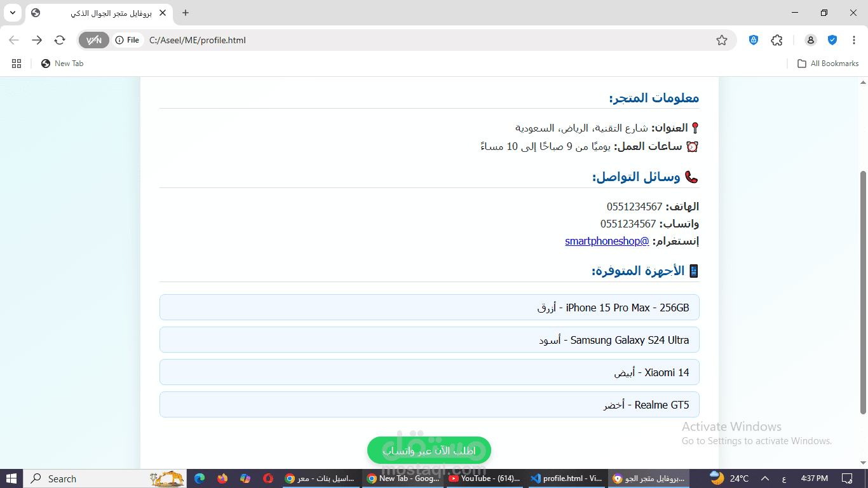Open the blue lock shield extension icon

[x=754, y=40]
